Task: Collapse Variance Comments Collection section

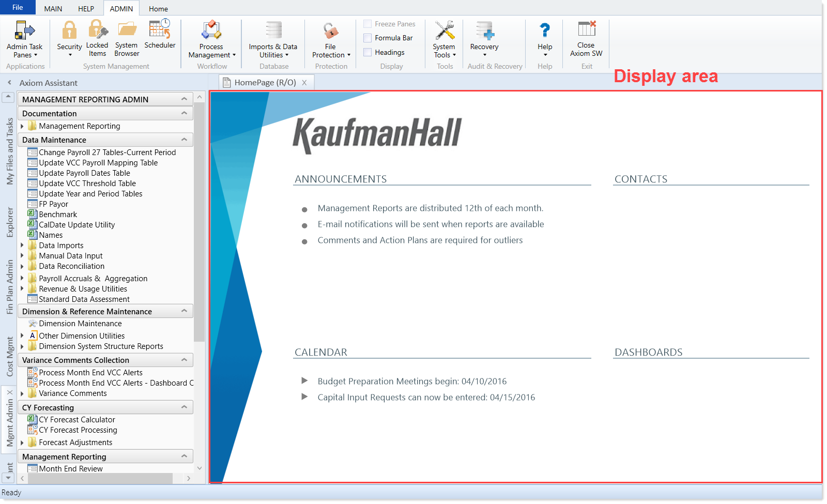Action: (184, 360)
